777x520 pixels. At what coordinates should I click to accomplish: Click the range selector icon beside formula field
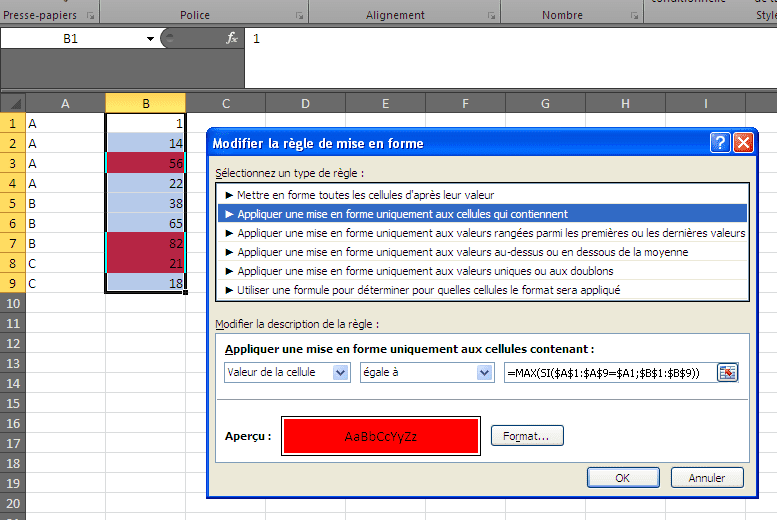[x=727, y=372]
